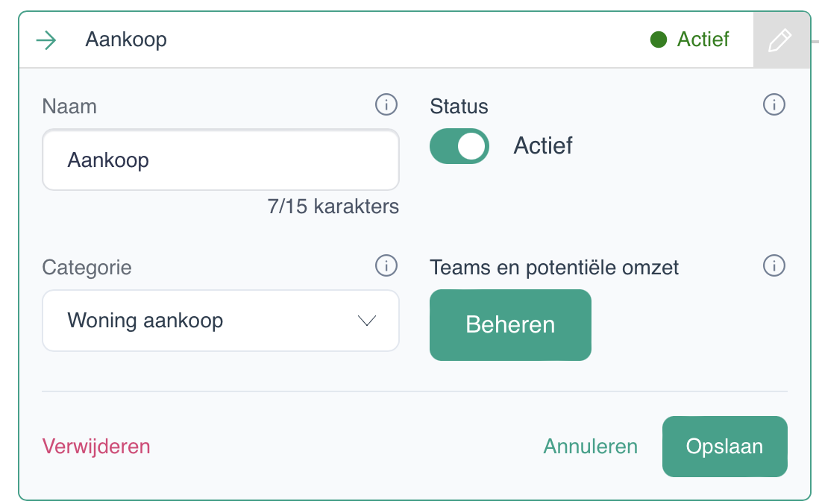Open the Categorie dropdown chevron
The width and height of the screenshot is (819, 504).
coord(367,320)
